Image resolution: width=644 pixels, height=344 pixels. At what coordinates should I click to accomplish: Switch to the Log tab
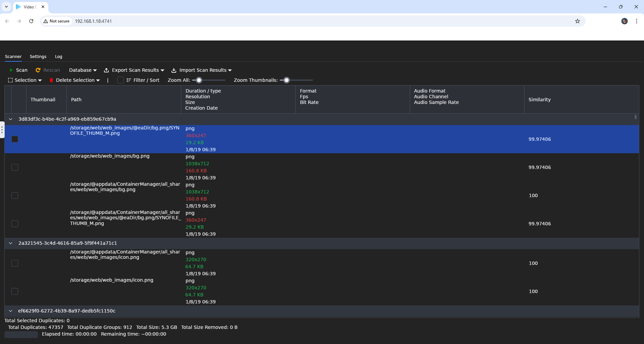[59, 57]
